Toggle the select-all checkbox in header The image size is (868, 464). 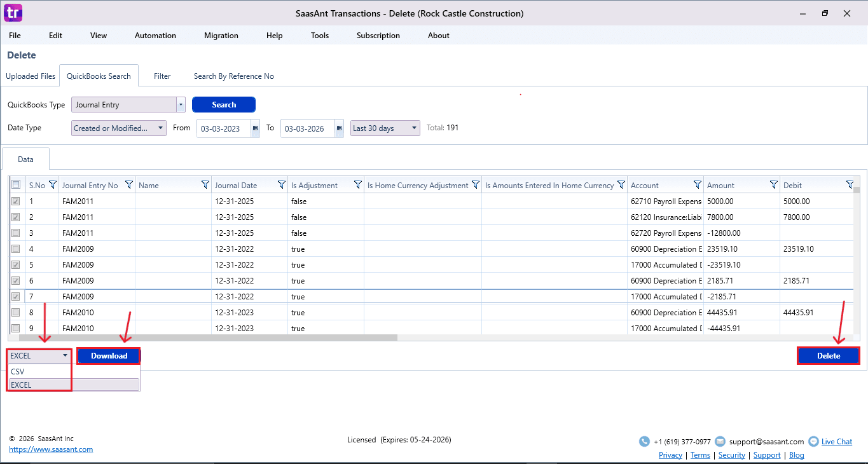[x=16, y=185]
